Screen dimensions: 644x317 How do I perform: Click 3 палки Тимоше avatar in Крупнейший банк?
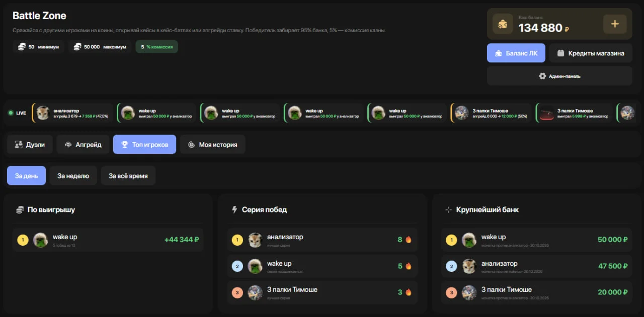[x=469, y=292]
